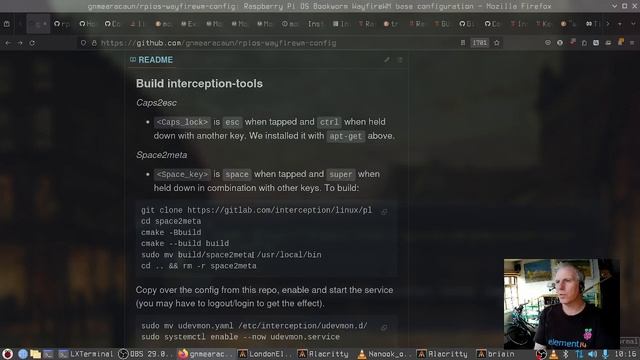Screen dimensions: 640x360
Task: Click the shield tracking-protection icon
Action: pyautogui.click(x=83, y=43)
